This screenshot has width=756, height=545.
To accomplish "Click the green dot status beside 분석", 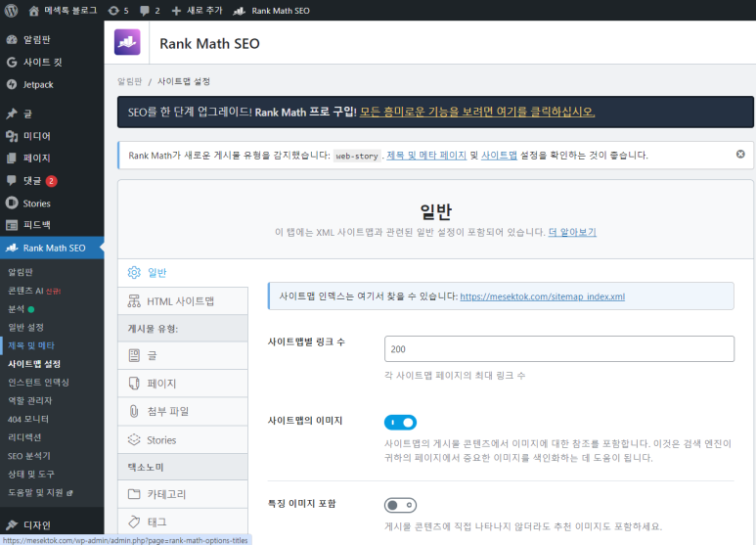I will (31, 309).
